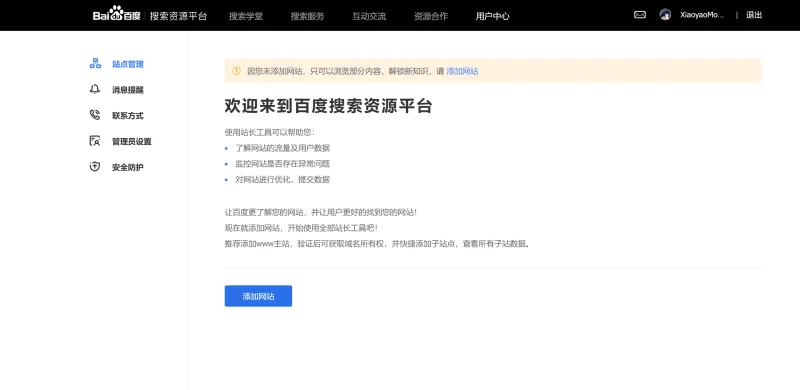This screenshot has height=390, width=800.
Task: Click the 站点管理 network icon
Action: pos(95,64)
